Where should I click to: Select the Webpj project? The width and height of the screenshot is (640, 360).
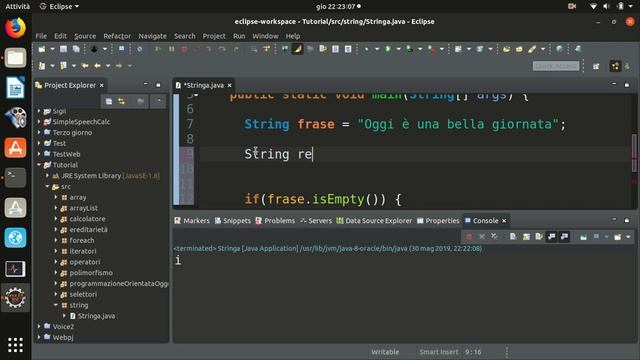(x=63, y=338)
